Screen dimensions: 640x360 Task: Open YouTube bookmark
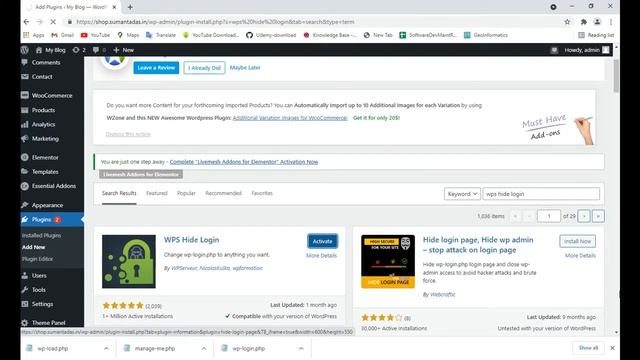(96, 35)
